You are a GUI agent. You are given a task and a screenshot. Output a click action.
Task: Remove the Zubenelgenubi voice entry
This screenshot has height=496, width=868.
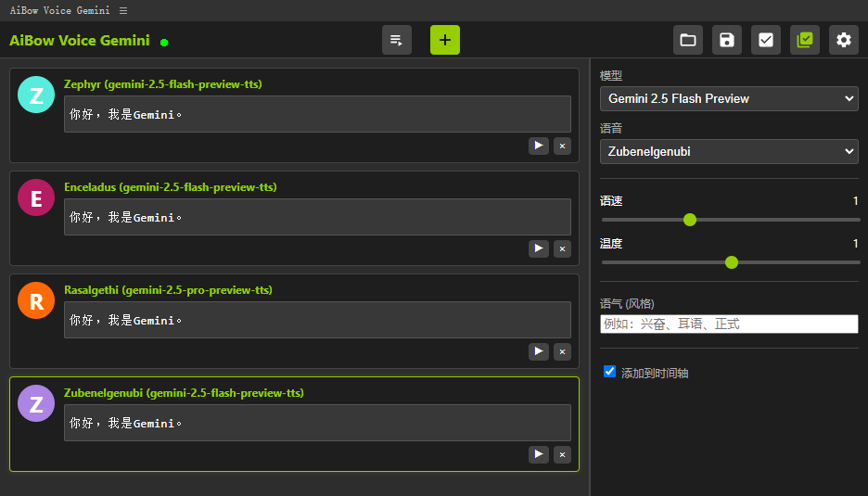pyautogui.click(x=562, y=454)
